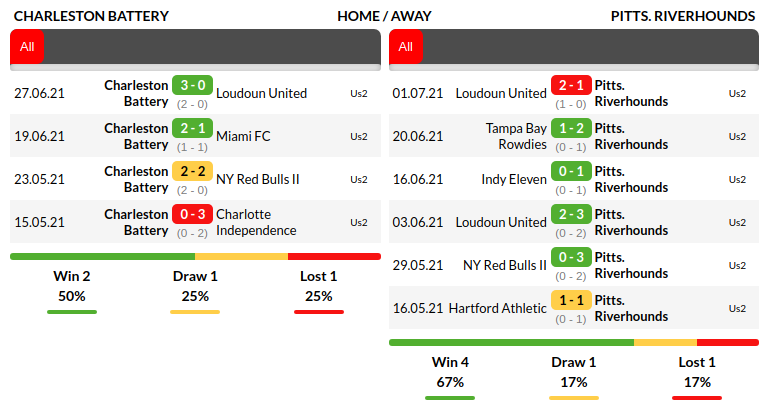Select the All tab under Pitts. Riverhounds
The height and width of the screenshot is (408, 778).
(405, 46)
